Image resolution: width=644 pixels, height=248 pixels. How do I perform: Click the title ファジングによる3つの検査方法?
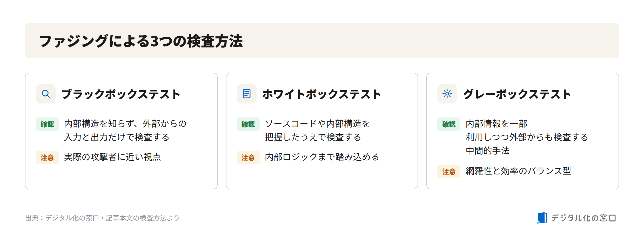[x=141, y=41]
